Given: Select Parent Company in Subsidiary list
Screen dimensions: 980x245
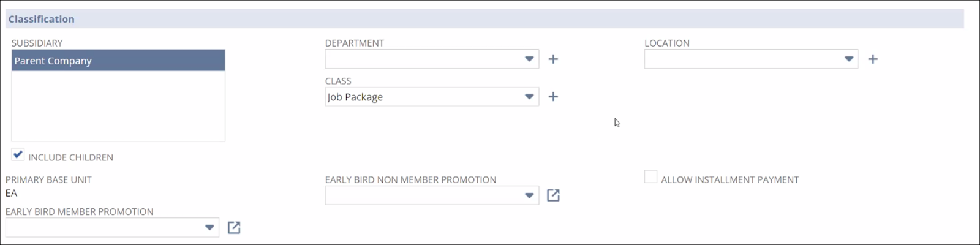Looking at the screenshot, I should [118, 61].
